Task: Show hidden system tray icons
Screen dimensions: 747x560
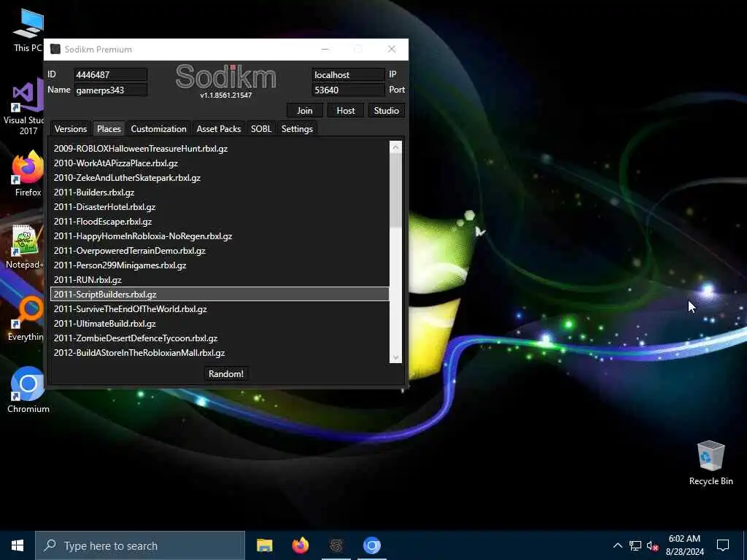Action: click(617, 545)
